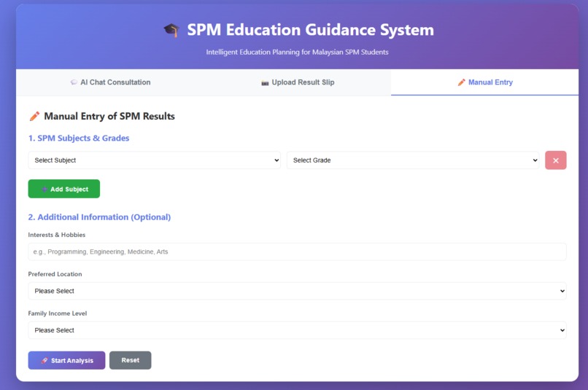The height and width of the screenshot is (390, 588).
Task: Click the plus icon on Add Subject
Action: (x=45, y=190)
